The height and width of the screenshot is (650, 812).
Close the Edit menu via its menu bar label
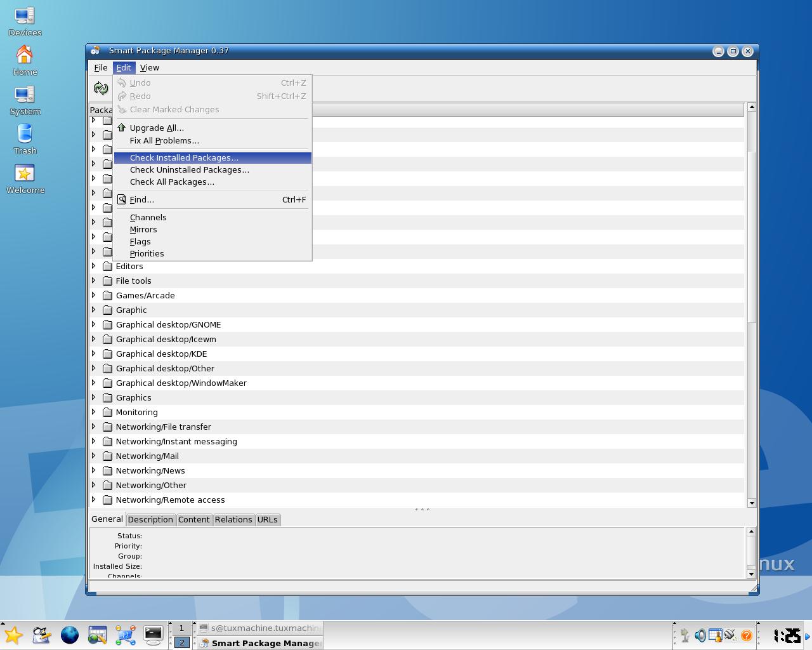124,68
